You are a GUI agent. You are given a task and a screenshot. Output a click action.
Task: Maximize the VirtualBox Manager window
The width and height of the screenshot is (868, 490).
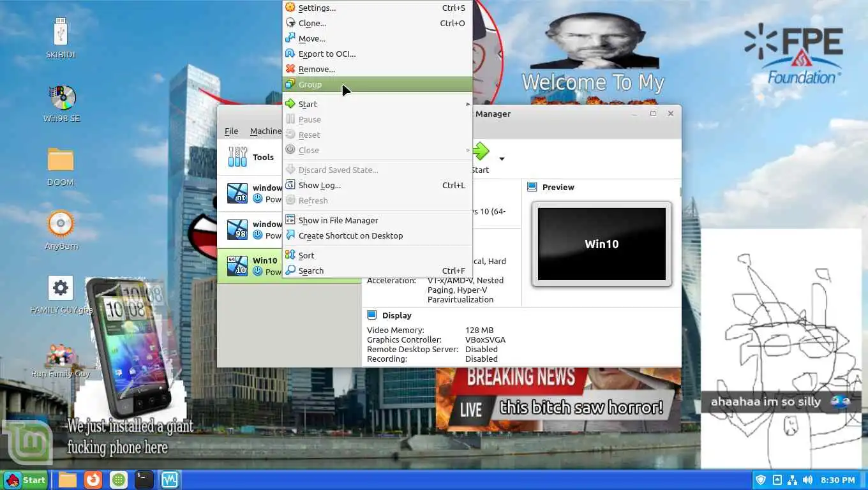(653, 114)
